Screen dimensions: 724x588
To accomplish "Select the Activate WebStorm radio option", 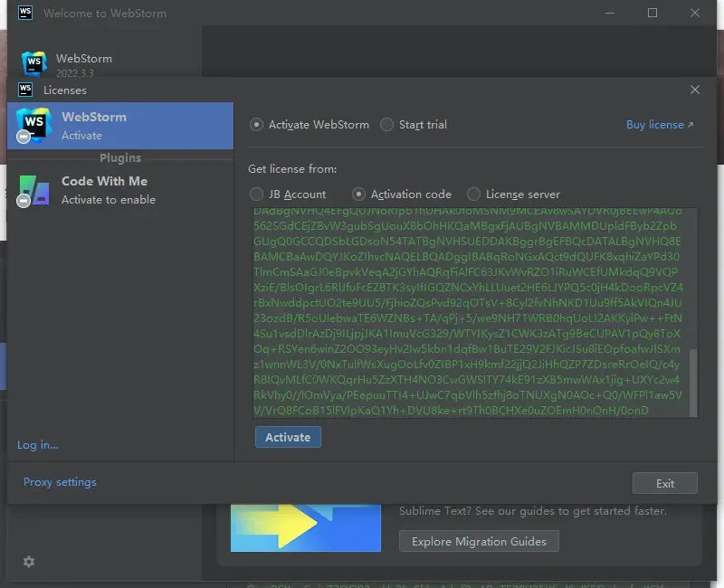I will (257, 125).
